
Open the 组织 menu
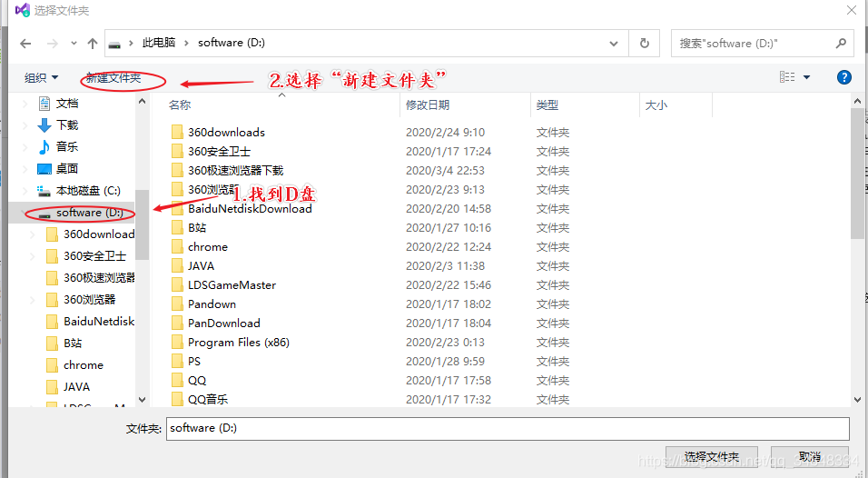pos(41,78)
